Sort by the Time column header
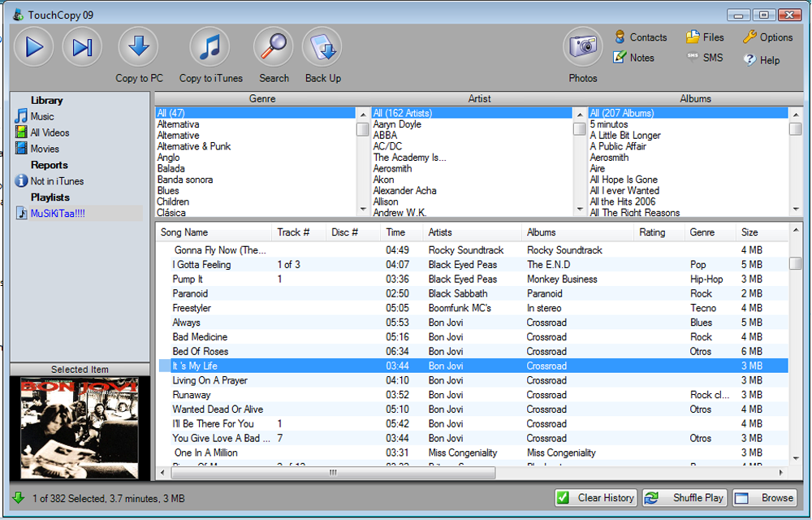Image resolution: width=812 pixels, height=520 pixels. click(x=401, y=232)
